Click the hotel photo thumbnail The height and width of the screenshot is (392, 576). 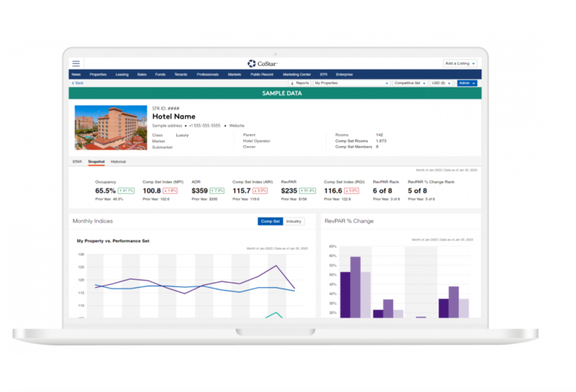110,127
